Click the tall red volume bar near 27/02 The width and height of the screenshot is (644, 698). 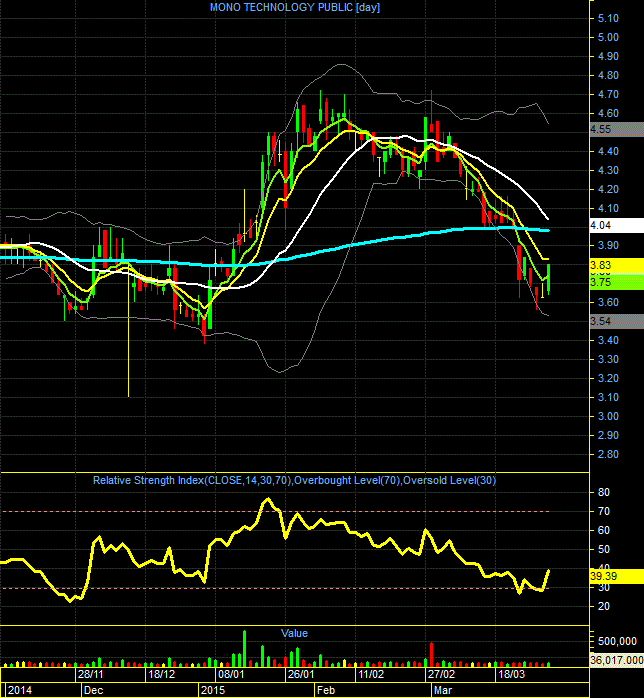click(431, 654)
